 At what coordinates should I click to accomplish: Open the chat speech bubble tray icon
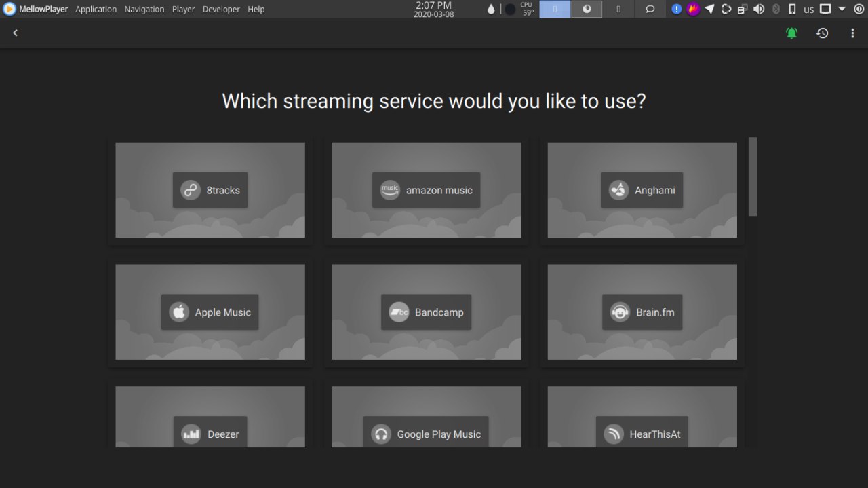[650, 9]
